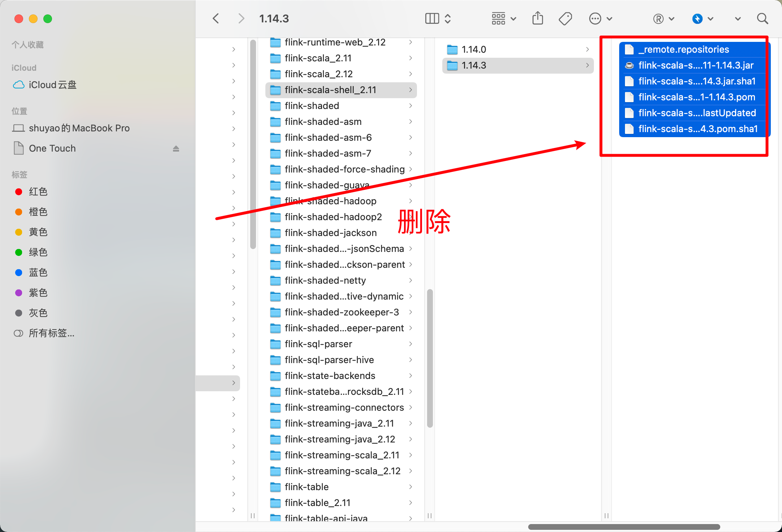Open the flink-runtime-web_2.12 folder
This screenshot has height=532, width=782.
coord(341,42)
